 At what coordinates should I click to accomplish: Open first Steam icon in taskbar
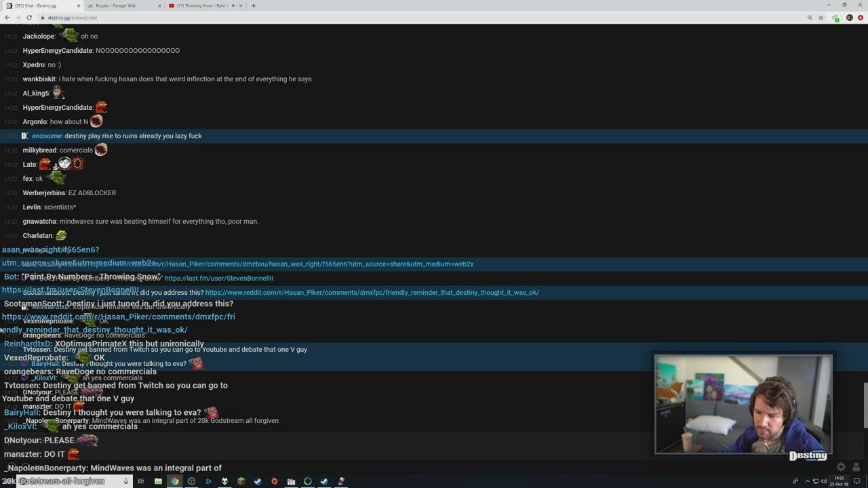(258, 481)
